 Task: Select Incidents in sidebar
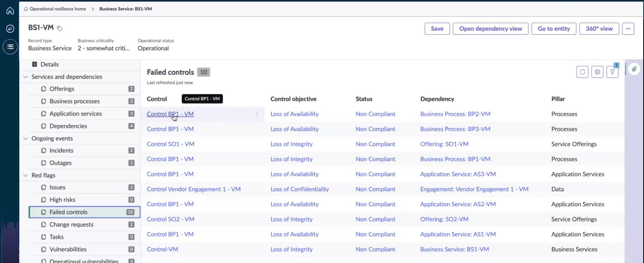[84, 150]
